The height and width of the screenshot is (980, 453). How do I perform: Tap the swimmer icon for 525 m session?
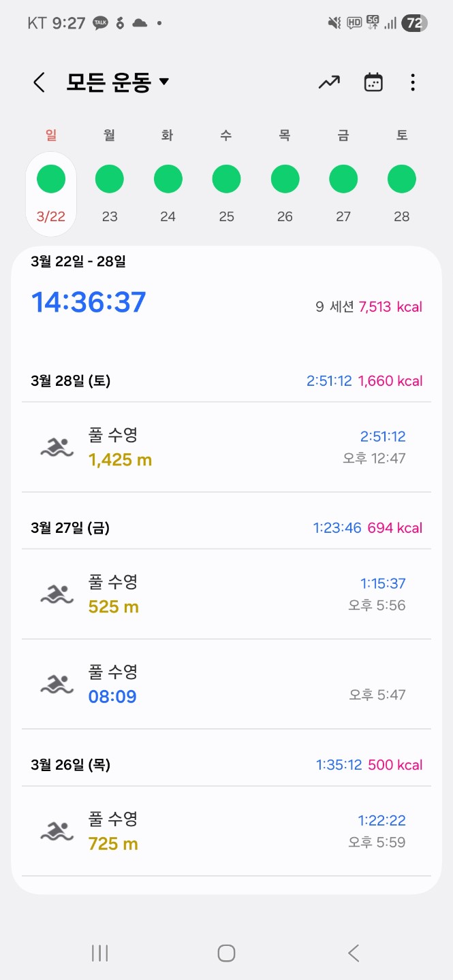click(x=57, y=594)
